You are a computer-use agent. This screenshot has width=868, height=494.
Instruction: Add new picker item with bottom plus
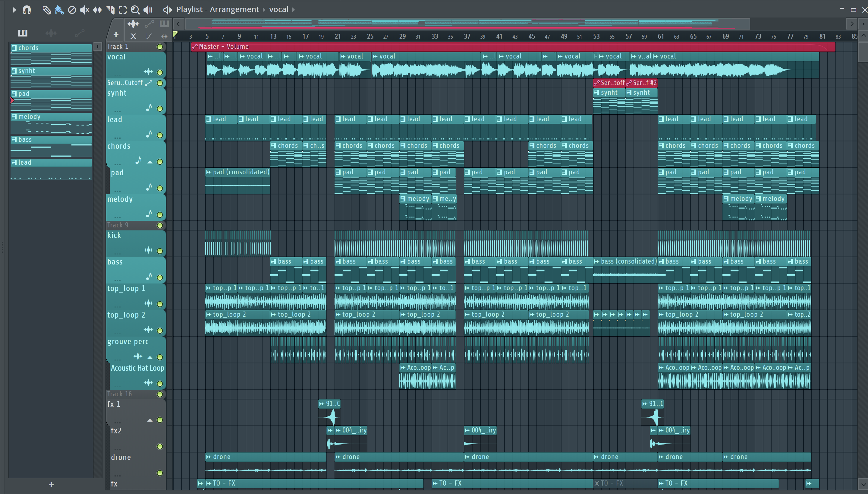(x=51, y=484)
